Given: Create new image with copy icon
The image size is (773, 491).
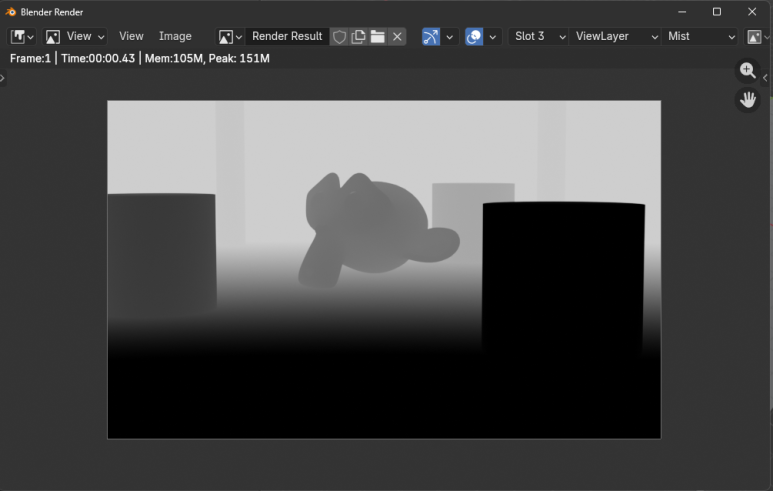Looking at the screenshot, I should [x=358, y=36].
